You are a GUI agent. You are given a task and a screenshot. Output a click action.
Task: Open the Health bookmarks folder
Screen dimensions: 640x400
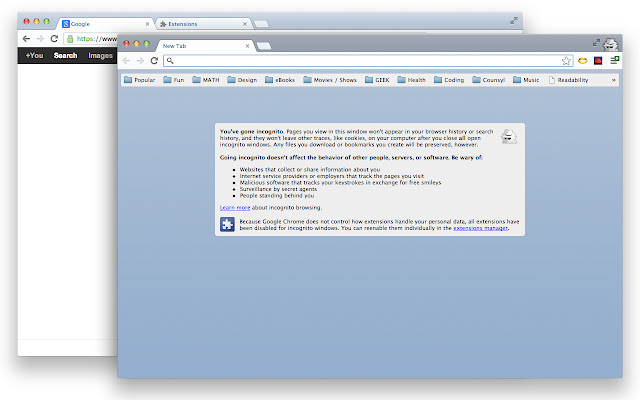pyautogui.click(x=411, y=80)
